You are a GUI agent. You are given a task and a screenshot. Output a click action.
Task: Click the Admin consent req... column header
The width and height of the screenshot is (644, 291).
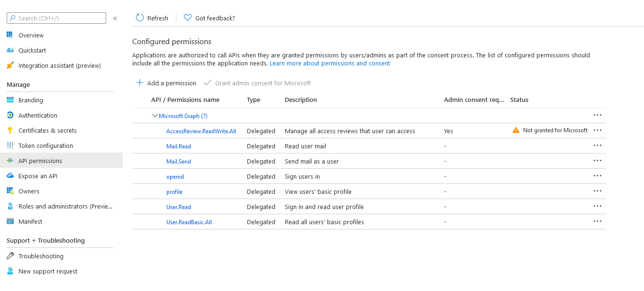(x=474, y=100)
